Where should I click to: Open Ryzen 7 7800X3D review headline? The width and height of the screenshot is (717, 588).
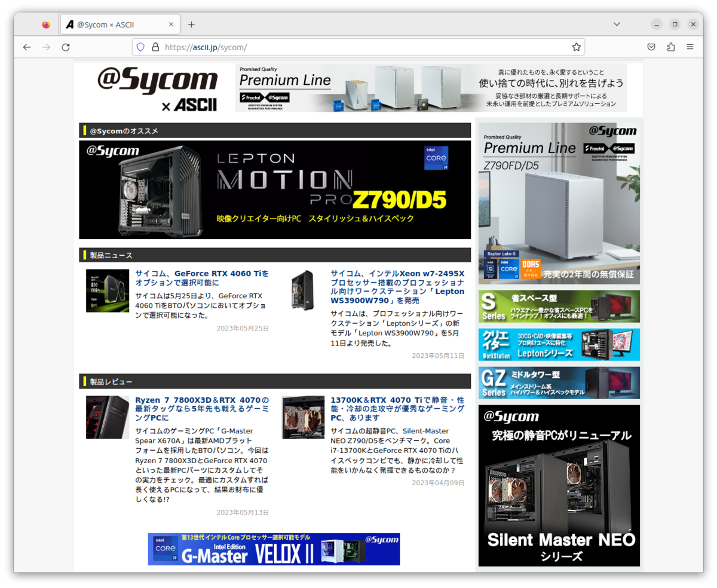click(x=202, y=409)
